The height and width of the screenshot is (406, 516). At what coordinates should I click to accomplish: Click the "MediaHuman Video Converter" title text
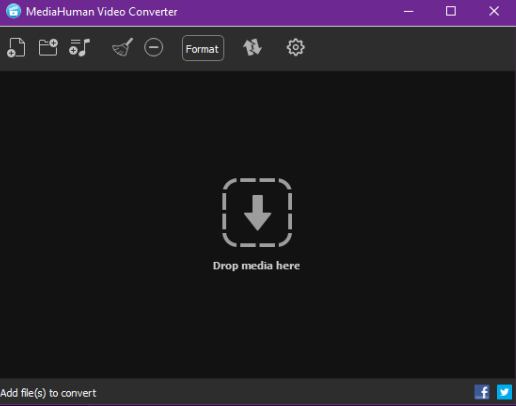(x=102, y=12)
